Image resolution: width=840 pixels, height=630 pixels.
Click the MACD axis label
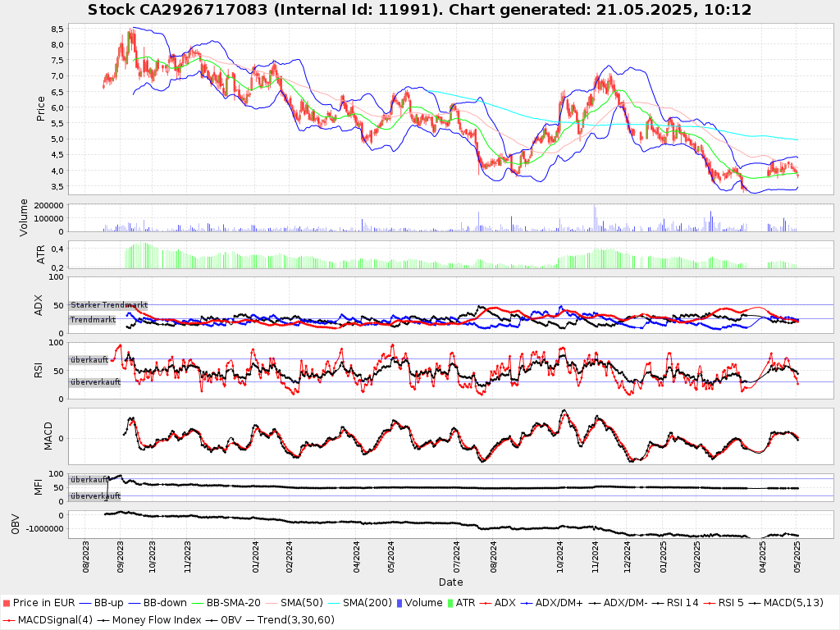tap(48, 436)
